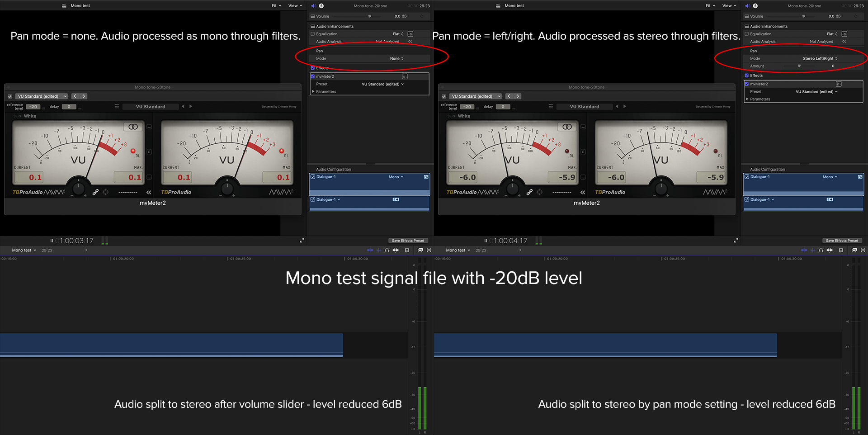Open the Fit zoom menu in left viewer
The height and width of the screenshot is (435, 868).
click(x=276, y=6)
